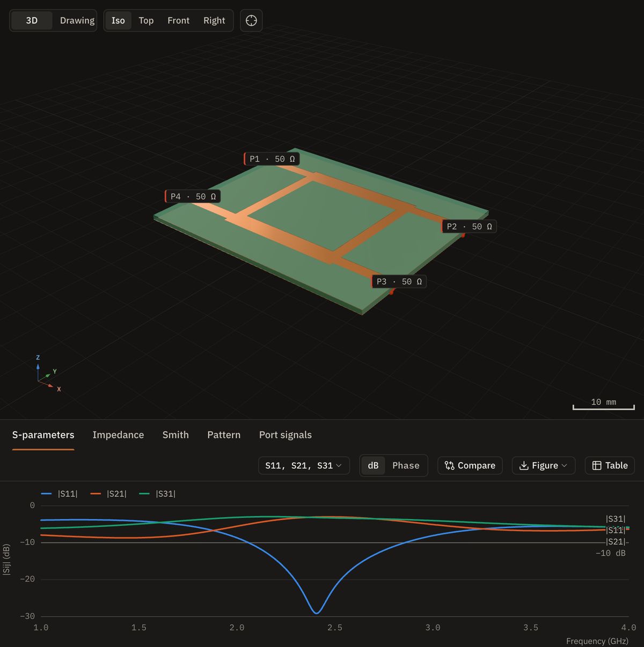Switch to the Port signals tab
The image size is (644, 647).
click(286, 435)
